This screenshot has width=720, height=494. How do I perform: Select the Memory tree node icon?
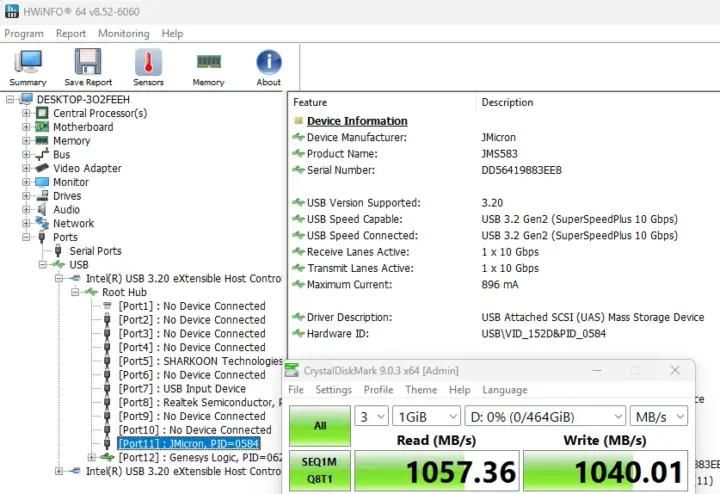(42, 140)
